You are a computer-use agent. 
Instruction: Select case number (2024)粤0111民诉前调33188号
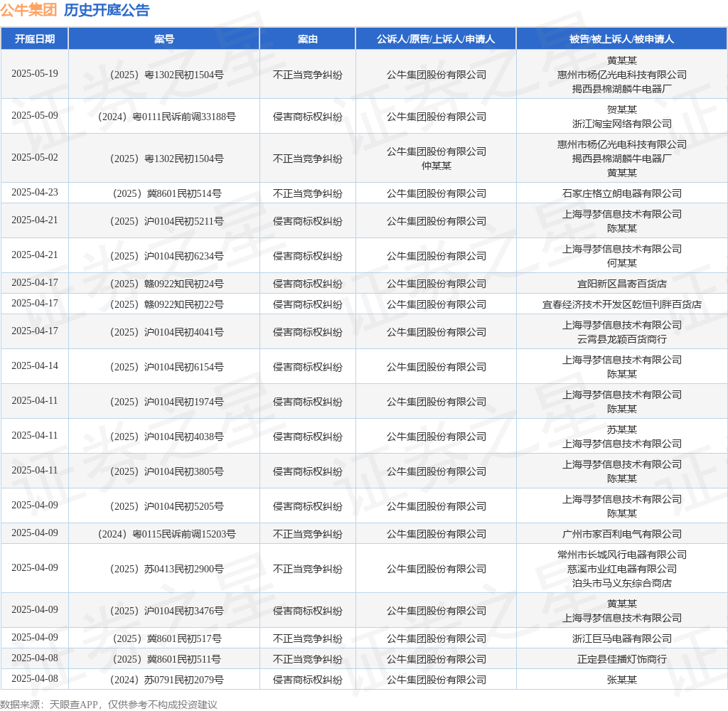point(166,117)
